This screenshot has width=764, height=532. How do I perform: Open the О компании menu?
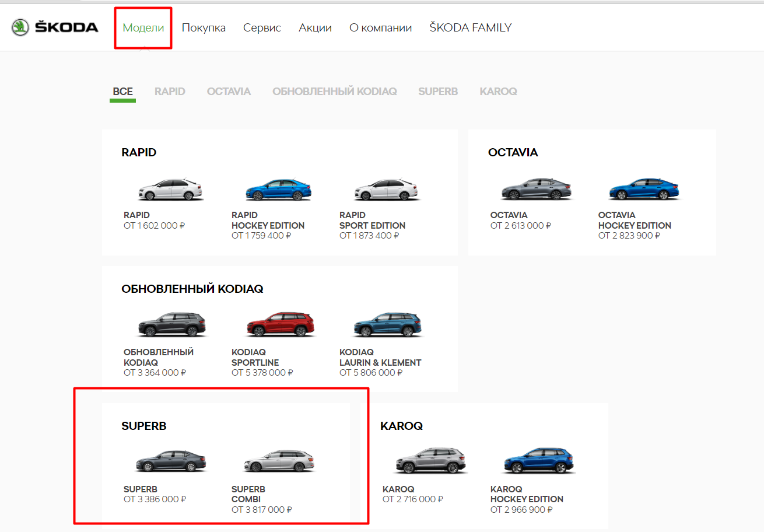380,27
